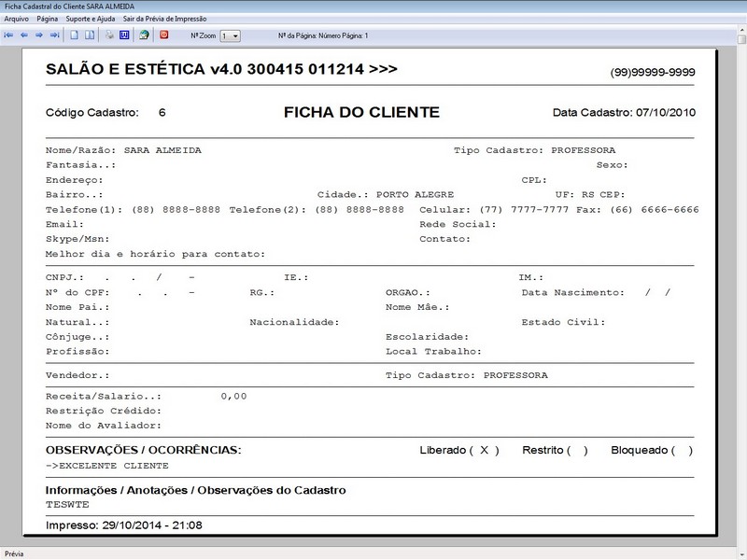Click the Prévia label in status bar
This screenshot has height=560, width=747.
[15, 553]
